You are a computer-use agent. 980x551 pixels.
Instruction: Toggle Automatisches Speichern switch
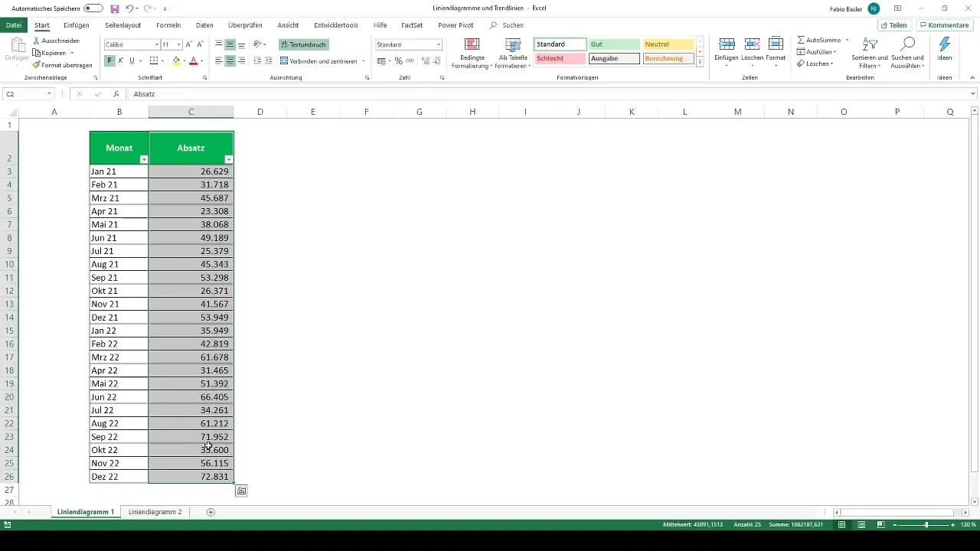coord(93,8)
